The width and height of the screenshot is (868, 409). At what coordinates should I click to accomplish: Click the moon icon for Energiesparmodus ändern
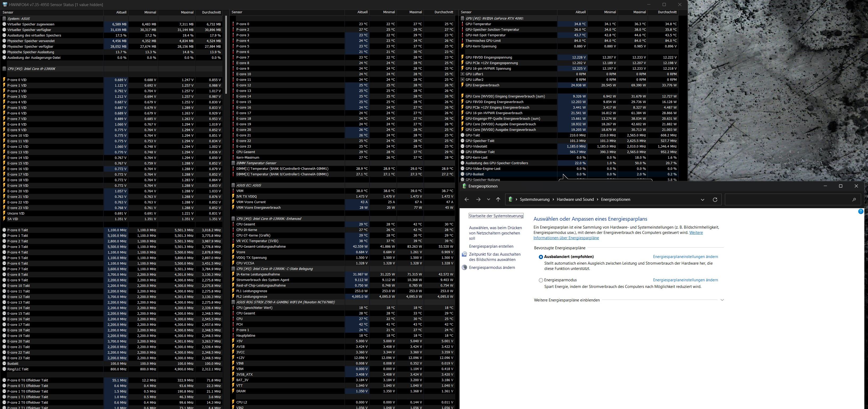coord(465,268)
